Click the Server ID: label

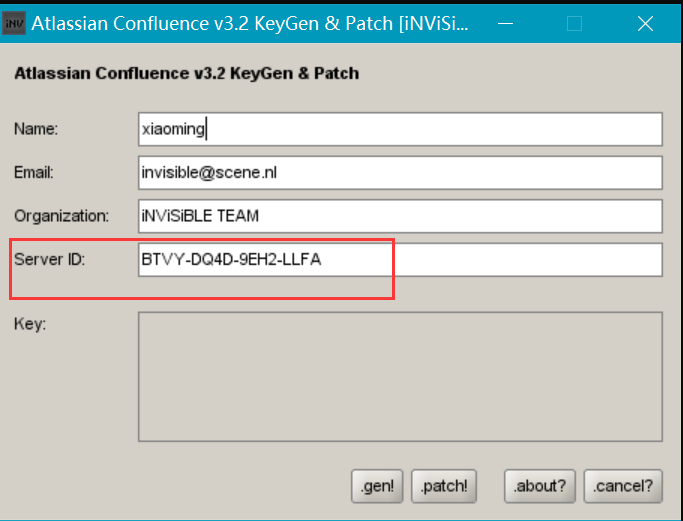pyautogui.click(x=50, y=260)
